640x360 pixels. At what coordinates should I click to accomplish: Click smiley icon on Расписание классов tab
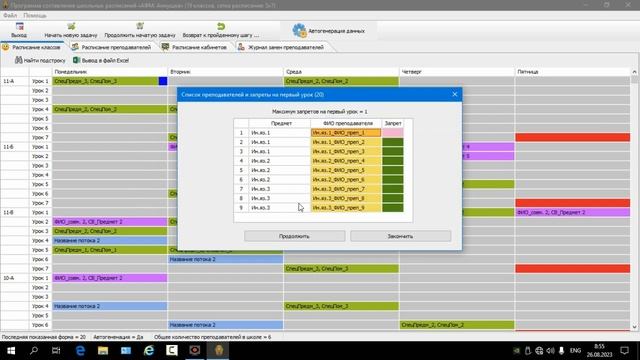pyautogui.click(x=6, y=47)
